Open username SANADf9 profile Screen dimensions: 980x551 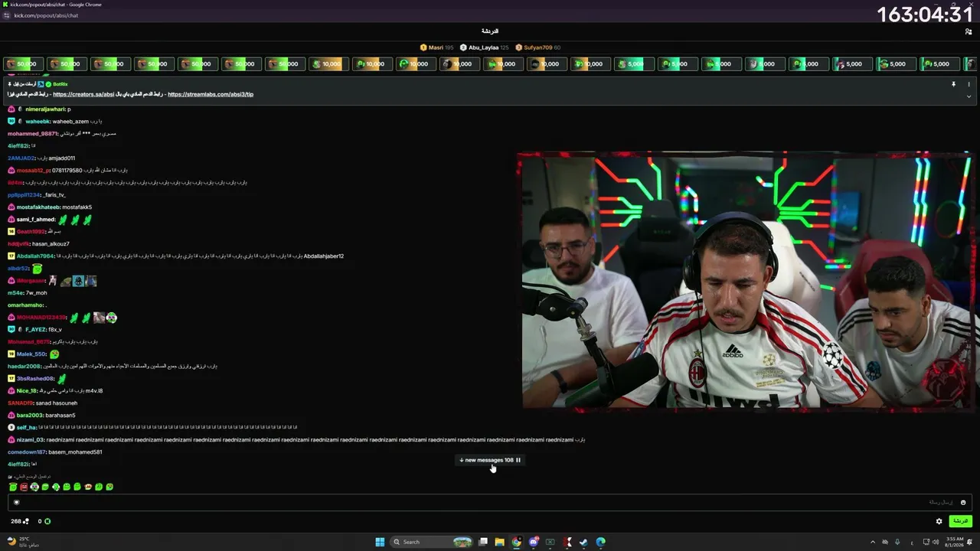click(20, 403)
